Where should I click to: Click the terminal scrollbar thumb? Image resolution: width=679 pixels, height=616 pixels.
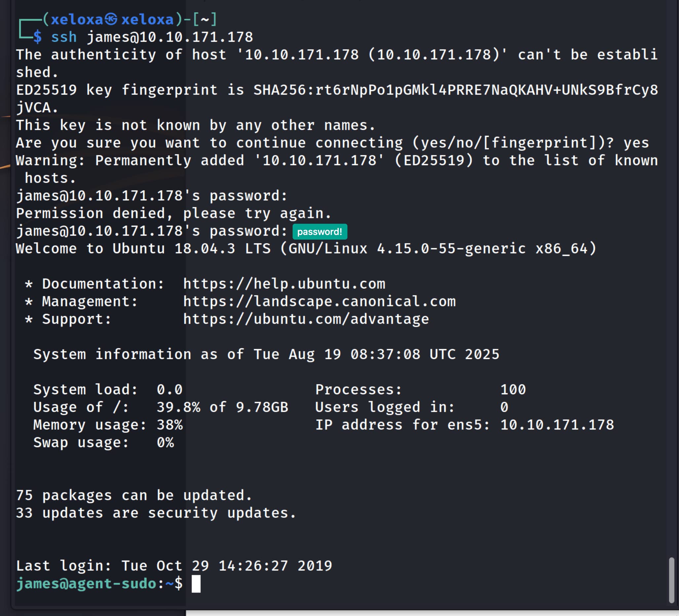pyautogui.click(x=671, y=580)
